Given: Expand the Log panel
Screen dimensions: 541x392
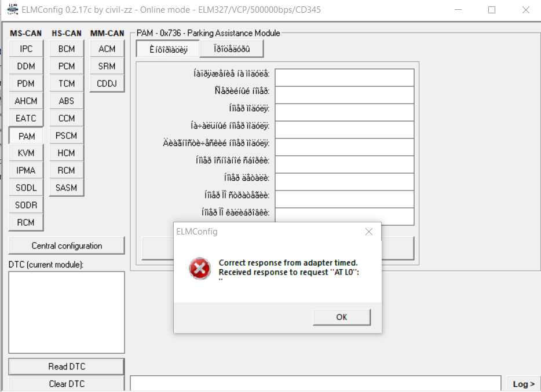Looking at the screenshot, I should coord(524,384).
